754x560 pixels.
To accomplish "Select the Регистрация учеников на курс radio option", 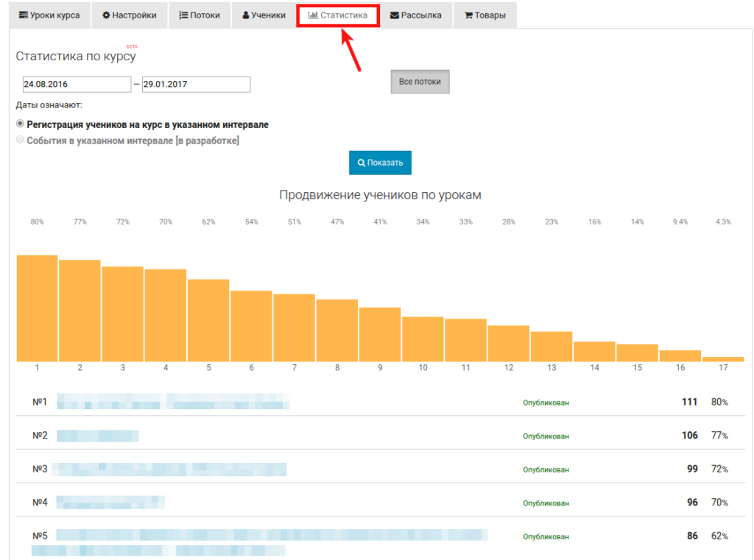I will click(20, 124).
